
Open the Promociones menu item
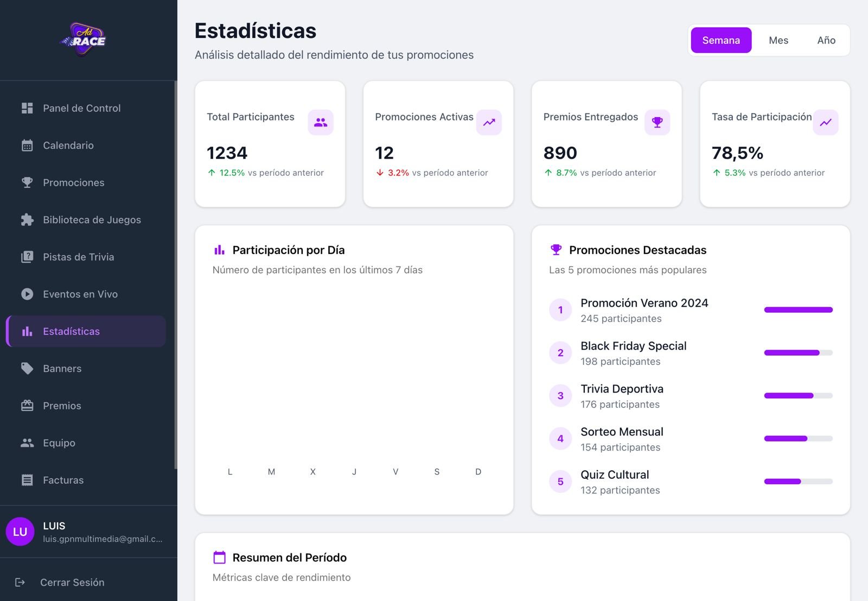74,183
